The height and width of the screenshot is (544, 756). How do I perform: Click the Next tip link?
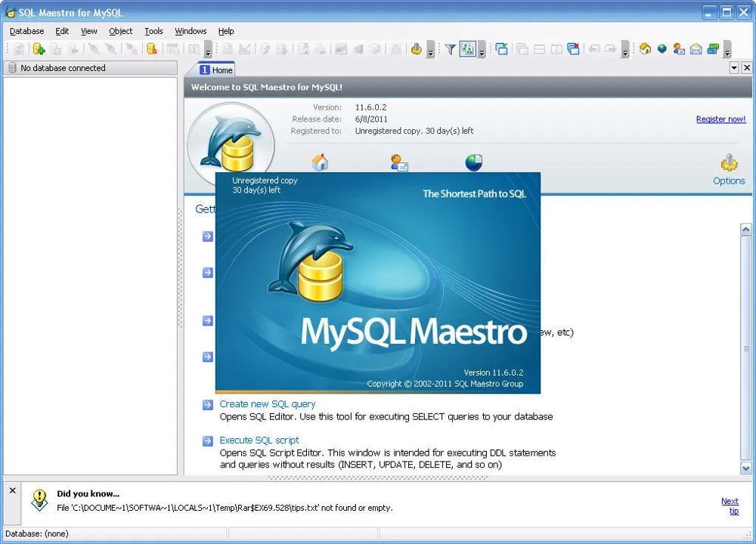pos(730,506)
